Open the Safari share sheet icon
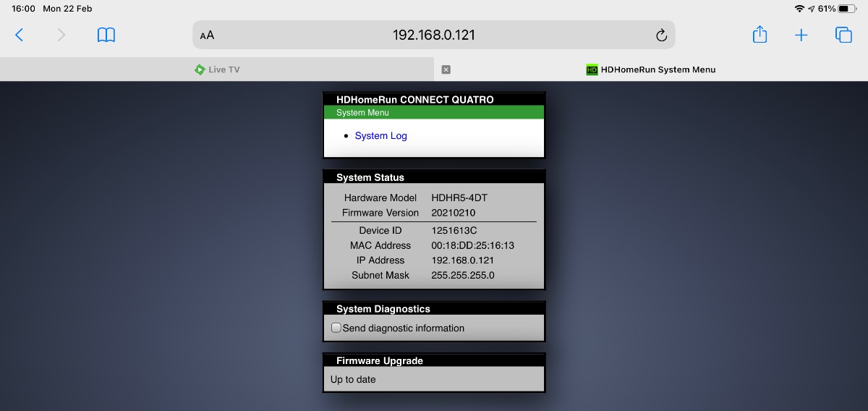 759,34
